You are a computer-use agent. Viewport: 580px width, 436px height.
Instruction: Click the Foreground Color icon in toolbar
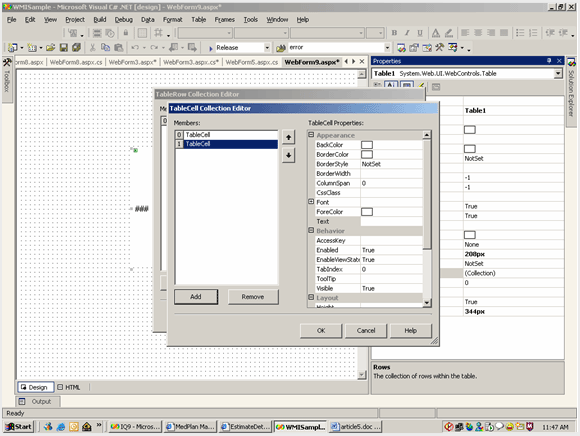click(x=436, y=33)
